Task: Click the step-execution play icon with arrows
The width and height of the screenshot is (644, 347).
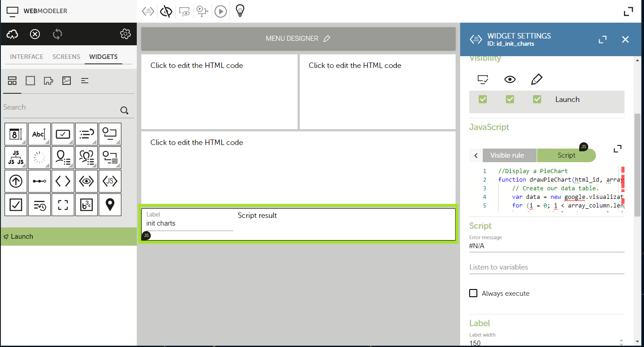Action: click(202, 11)
